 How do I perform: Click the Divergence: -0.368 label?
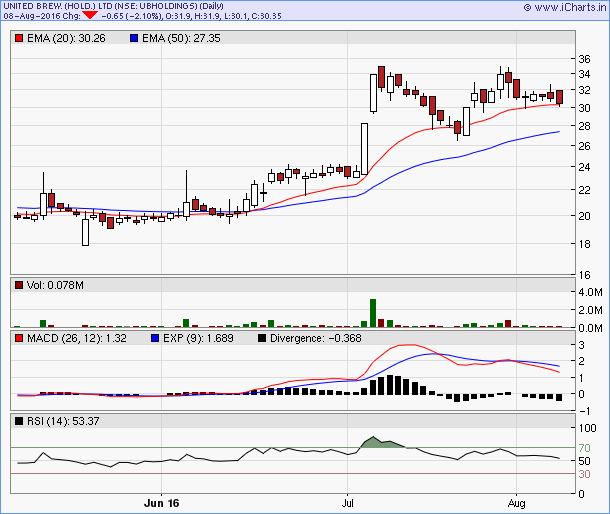tap(316, 338)
